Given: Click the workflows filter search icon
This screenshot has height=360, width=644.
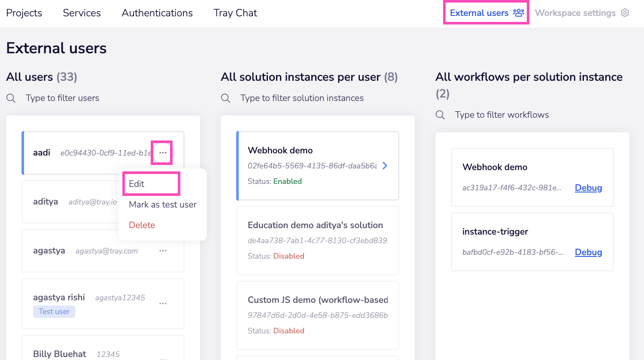Looking at the screenshot, I should click(440, 115).
